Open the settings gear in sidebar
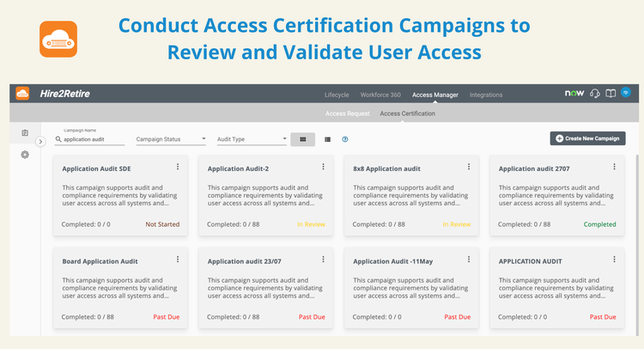Screen dimensions: 644x349 [x=25, y=155]
